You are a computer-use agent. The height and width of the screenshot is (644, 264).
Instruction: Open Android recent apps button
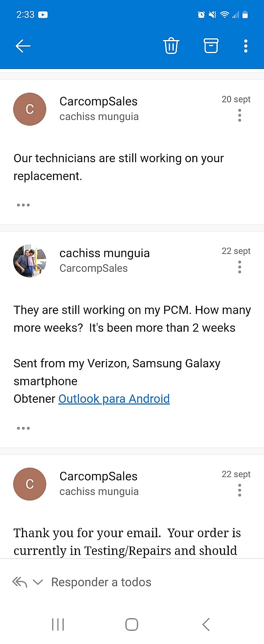(x=58, y=624)
